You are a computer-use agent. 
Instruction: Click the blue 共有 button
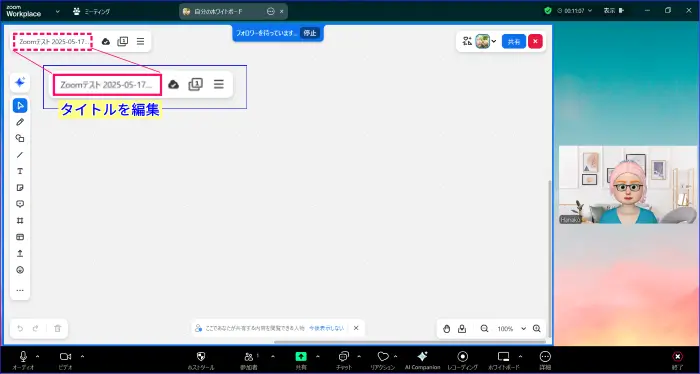point(514,42)
